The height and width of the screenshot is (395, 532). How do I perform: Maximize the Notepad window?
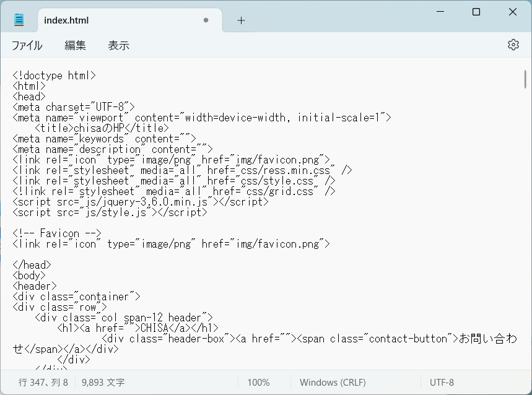click(x=476, y=12)
